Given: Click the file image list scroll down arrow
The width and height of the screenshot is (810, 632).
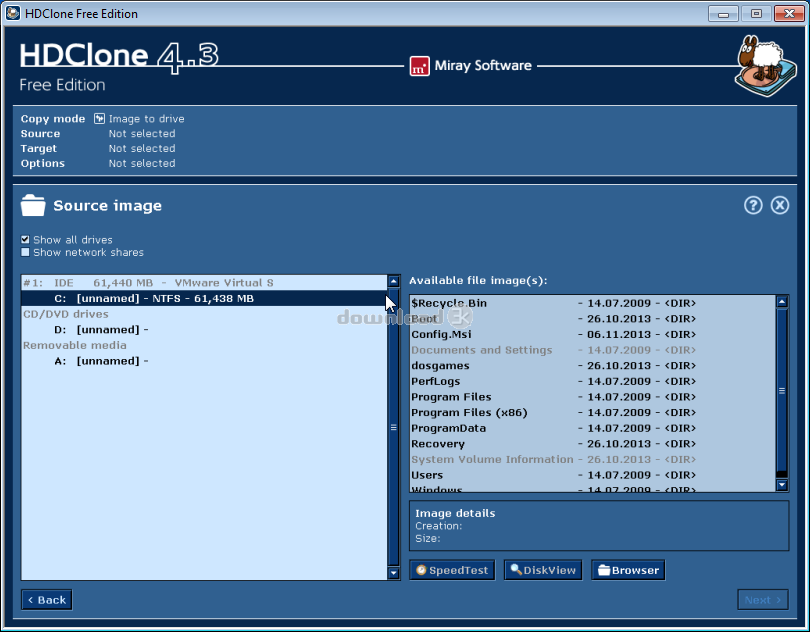Looking at the screenshot, I should click(782, 485).
